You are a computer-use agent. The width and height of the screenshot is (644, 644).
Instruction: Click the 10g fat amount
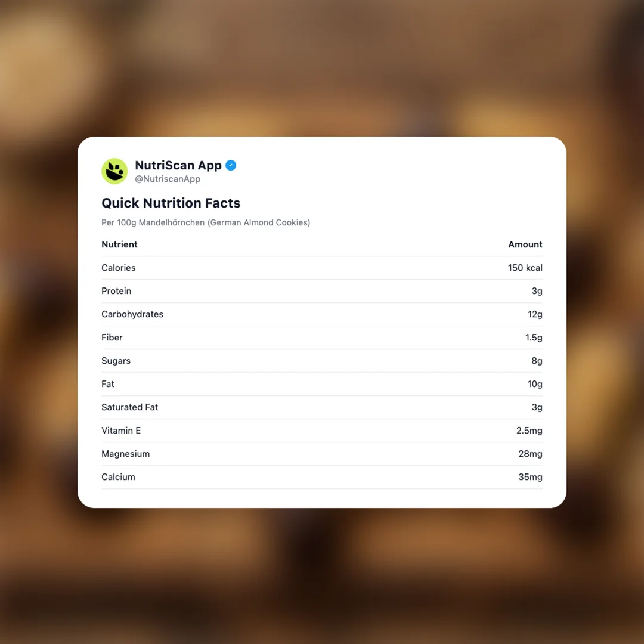[x=535, y=384]
